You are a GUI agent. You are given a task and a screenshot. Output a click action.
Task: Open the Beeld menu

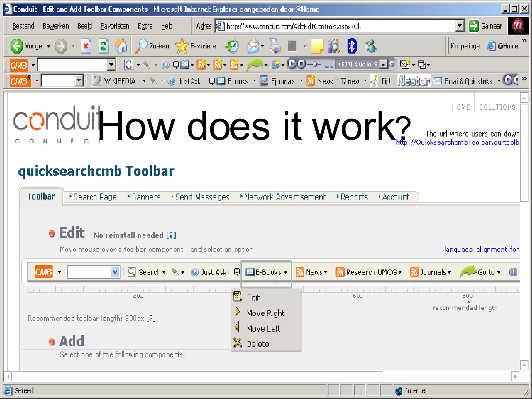coord(85,26)
